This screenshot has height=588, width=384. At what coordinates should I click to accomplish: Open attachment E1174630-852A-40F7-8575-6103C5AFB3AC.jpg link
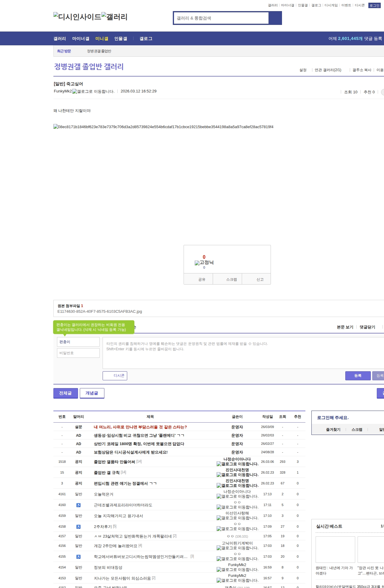[100, 312]
